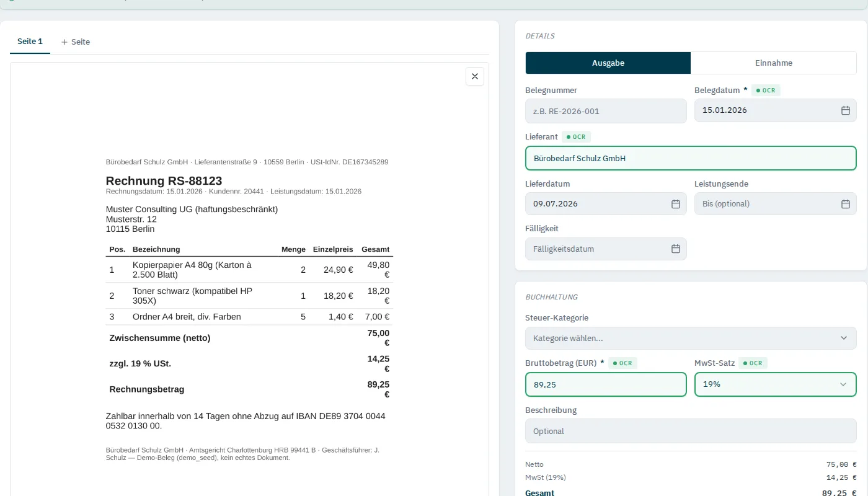The width and height of the screenshot is (868, 496).
Task: Open the Steuer-Kategorie dropdown
Action: pyautogui.click(x=691, y=338)
